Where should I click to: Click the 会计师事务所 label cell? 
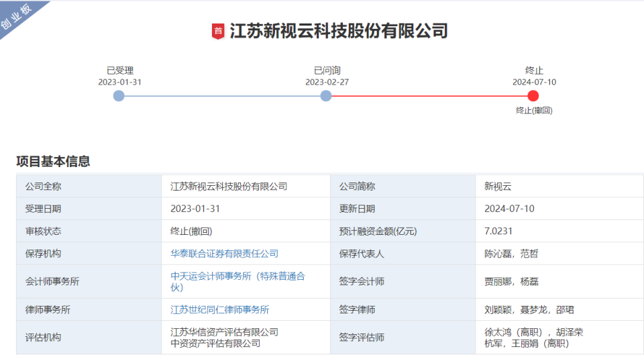pyautogui.click(x=89, y=281)
